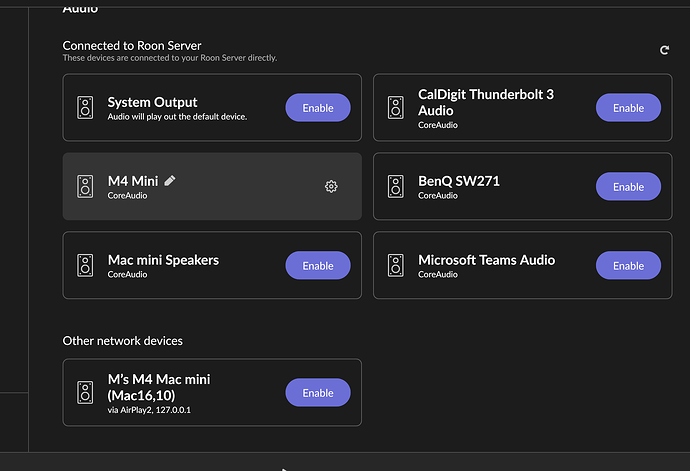690x471 pixels.
Task: Open M4 Mini device settings gear
Action: (331, 186)
